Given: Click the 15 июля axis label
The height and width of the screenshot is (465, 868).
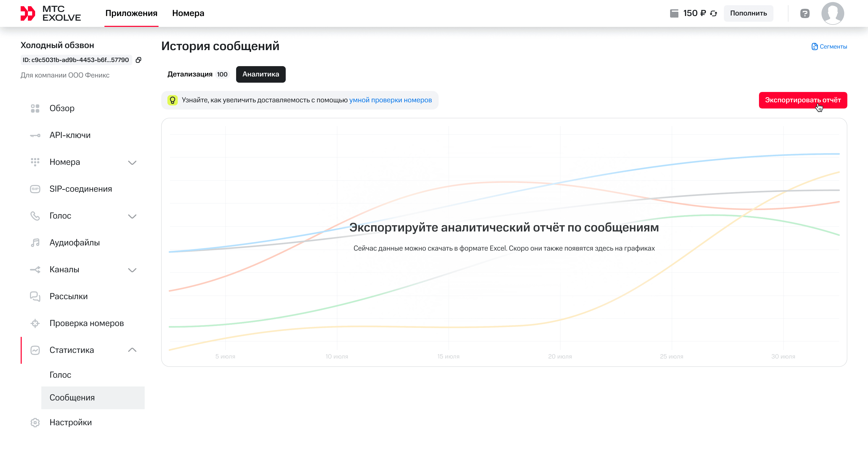Looking at the screenshot, I should pyautogui.click(x=448, y=357).
